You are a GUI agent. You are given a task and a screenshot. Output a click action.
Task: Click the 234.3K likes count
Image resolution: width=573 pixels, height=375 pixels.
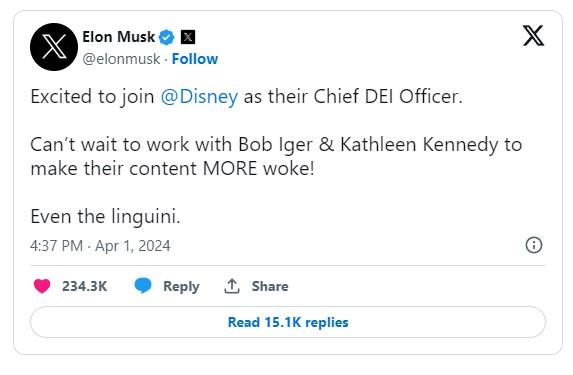coord(84,286)
